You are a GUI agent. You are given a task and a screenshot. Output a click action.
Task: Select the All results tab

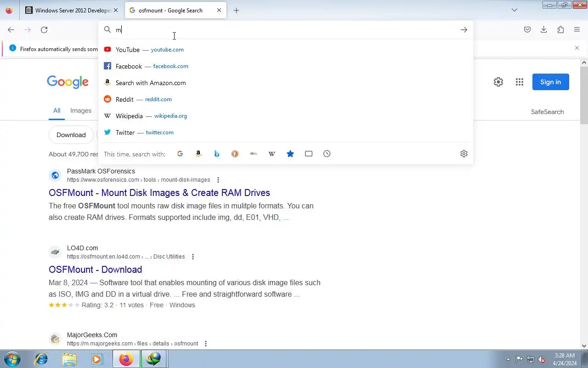click(x=57, y=110)
